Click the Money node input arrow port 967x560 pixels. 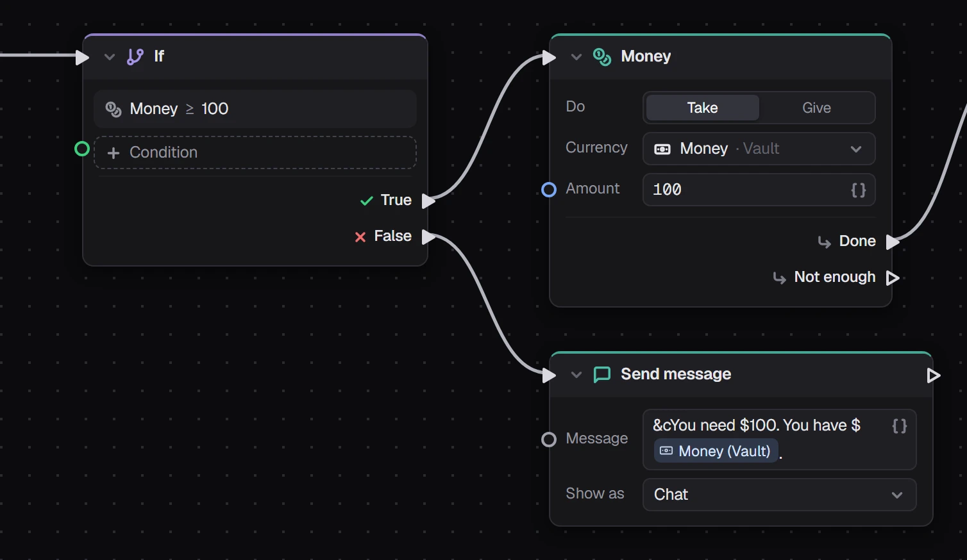[549, 57]
